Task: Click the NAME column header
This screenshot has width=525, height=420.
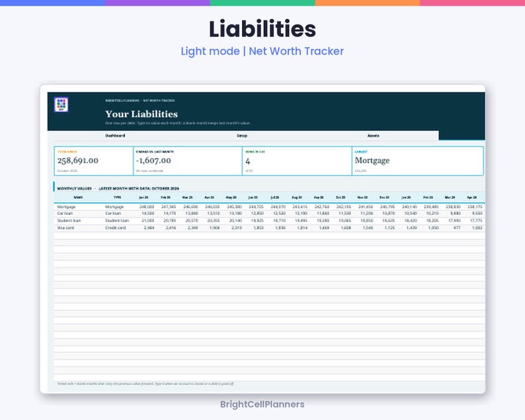Action: (77, 198)
